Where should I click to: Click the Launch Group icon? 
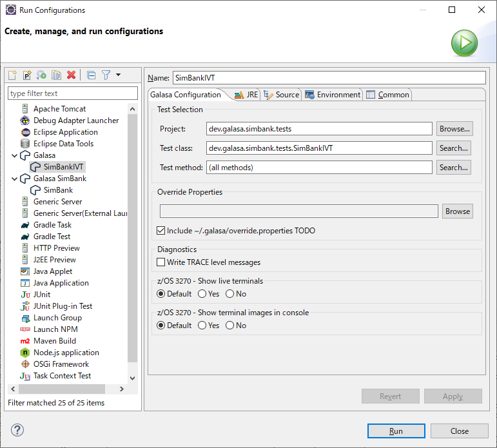[x=25, y=318]
